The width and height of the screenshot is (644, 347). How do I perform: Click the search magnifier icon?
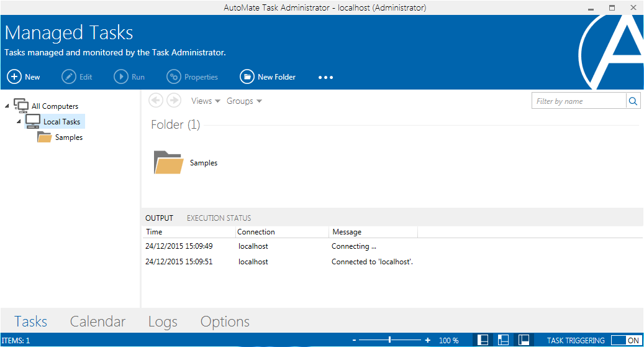[x=633, y=101]
